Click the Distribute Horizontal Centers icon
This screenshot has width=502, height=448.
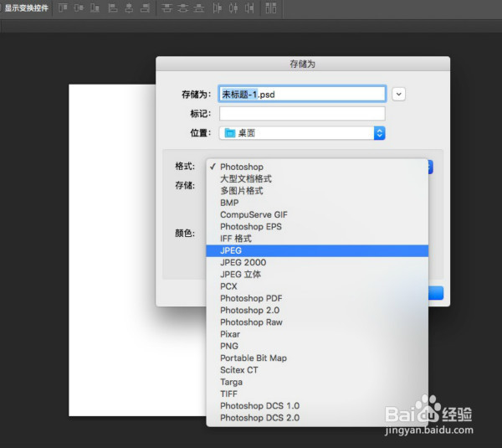(x=233, y=8)
